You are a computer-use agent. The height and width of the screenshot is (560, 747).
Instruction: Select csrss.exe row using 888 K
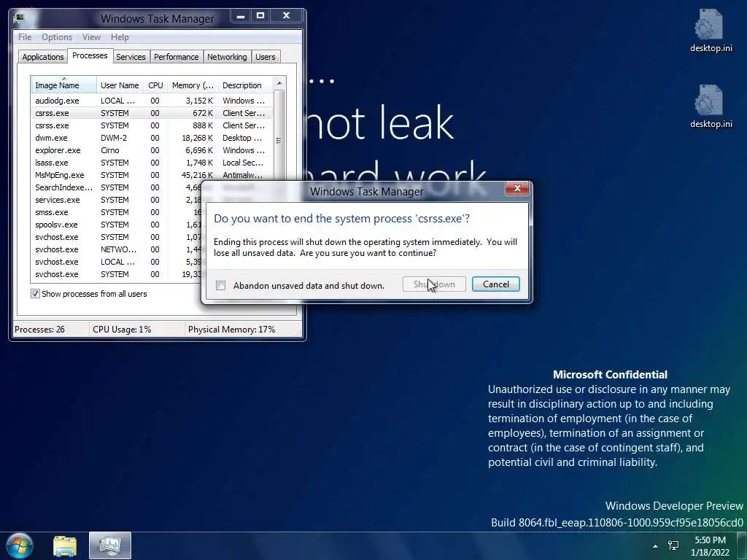point(152,125)
